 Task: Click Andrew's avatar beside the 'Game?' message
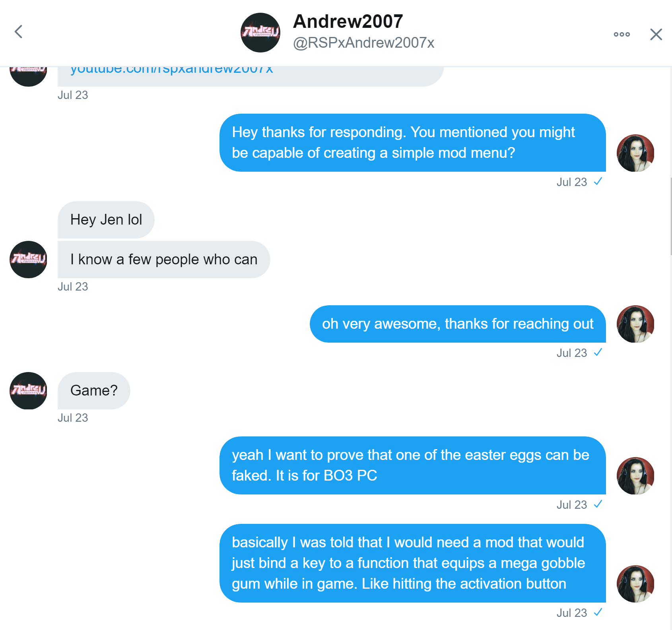pyautogui.click(x=28, y=391)
